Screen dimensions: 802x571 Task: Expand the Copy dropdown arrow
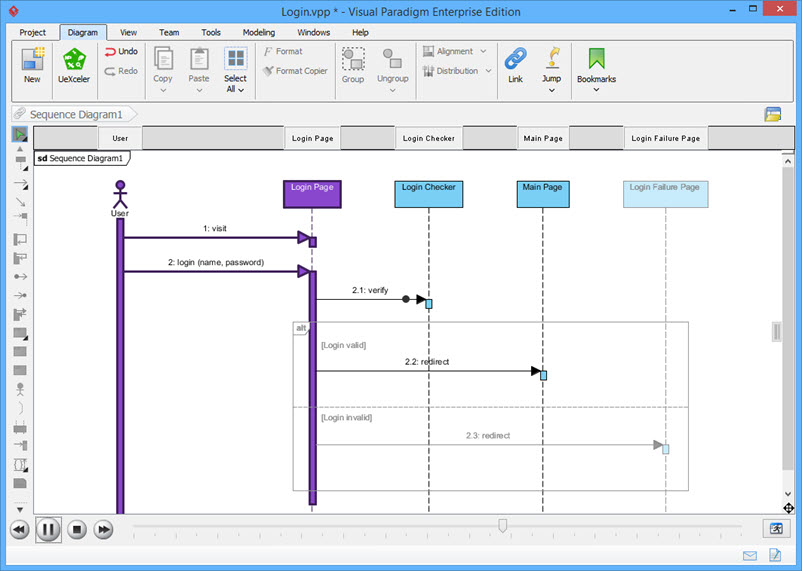(163, 90)
